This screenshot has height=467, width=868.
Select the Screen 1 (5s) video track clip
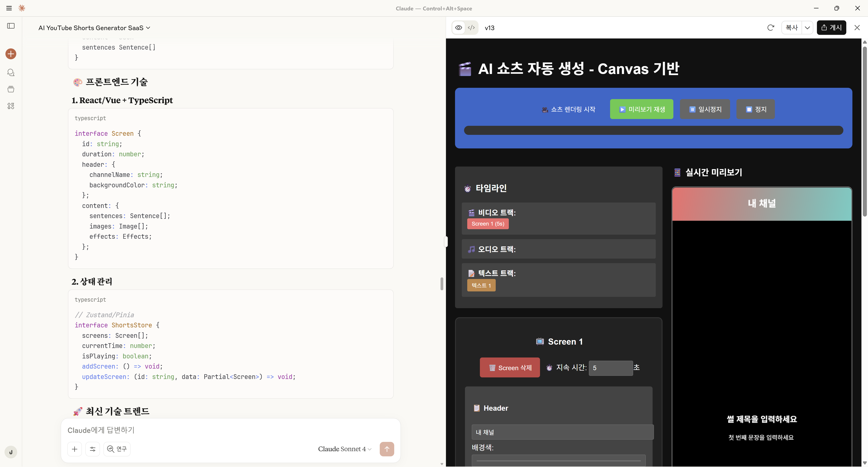488,224
